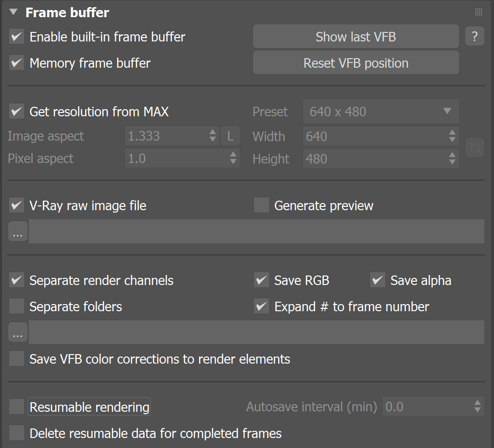Open the Preset 640 x 480 dropdown
Screen dimensions: 494x448
(x=381, y=112)
